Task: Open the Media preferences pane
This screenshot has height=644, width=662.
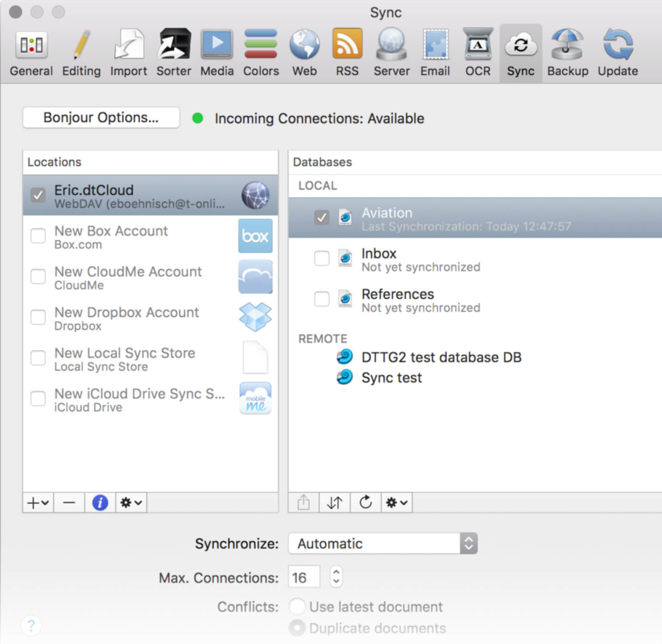Action: [x=217, y=53]
